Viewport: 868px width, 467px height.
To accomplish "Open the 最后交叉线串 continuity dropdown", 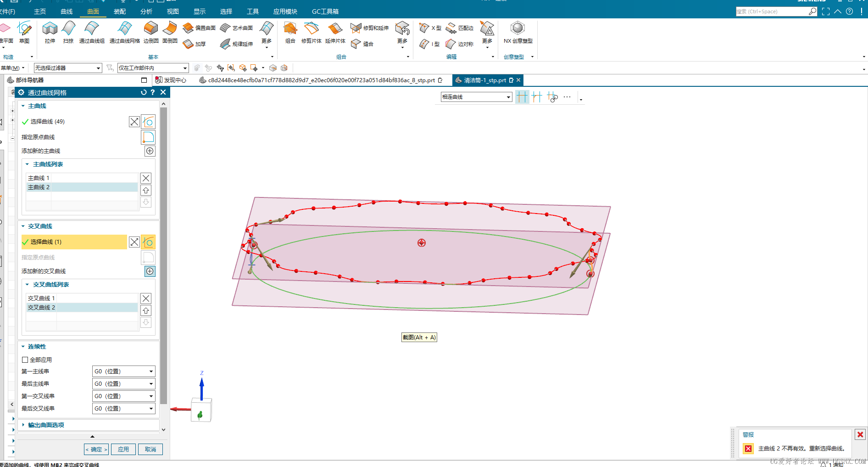I will click(x=124, y=408).
